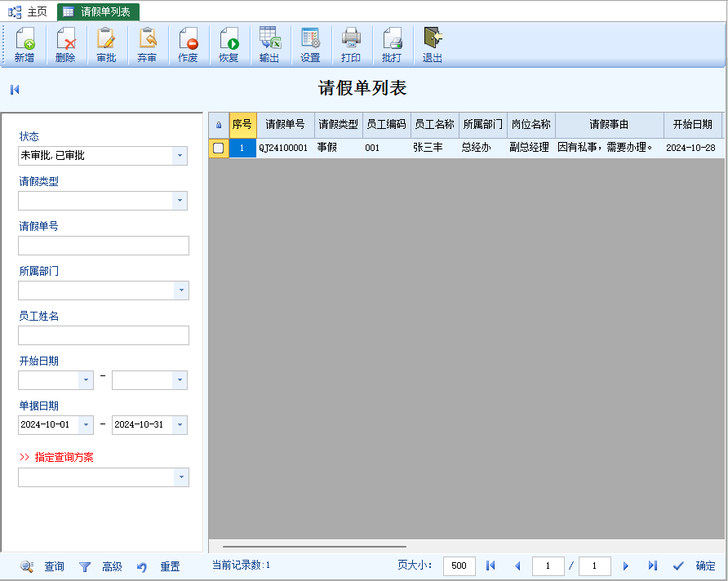Click the horizontal scrollbar under the table
The width and height of the screenshot is (728, 581).
coord(314,547)
